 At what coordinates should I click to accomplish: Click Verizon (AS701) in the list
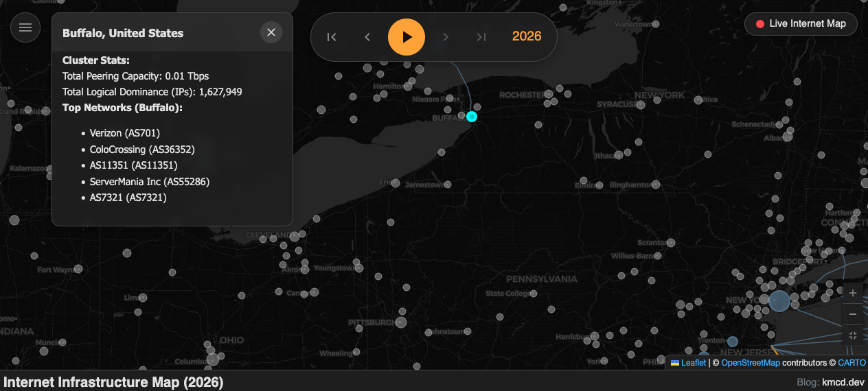click(124, 133)
